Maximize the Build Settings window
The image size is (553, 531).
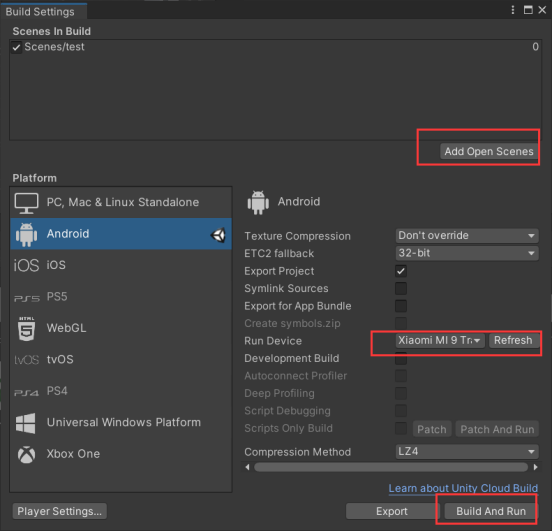coord(528,10)
